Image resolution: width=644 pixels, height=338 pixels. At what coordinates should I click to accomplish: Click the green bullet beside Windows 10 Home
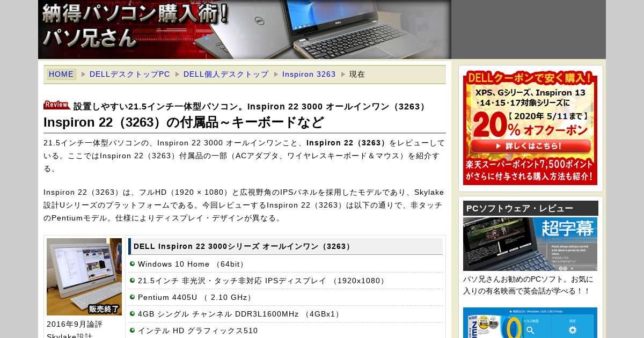[x=132, y=263]
